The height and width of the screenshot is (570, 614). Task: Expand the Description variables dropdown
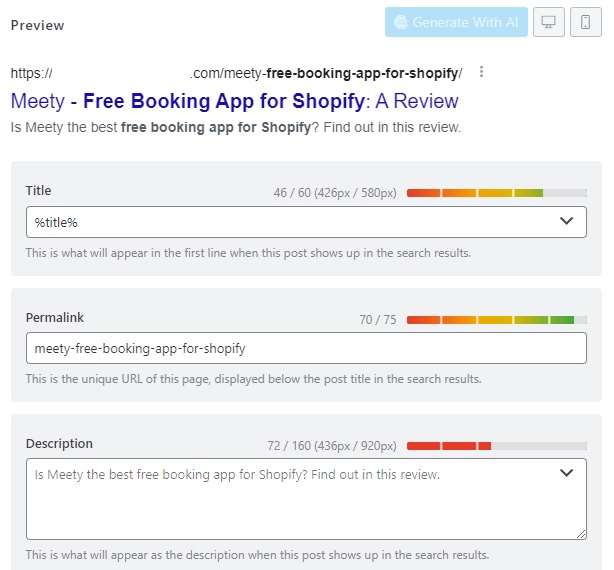pos(566,473)
